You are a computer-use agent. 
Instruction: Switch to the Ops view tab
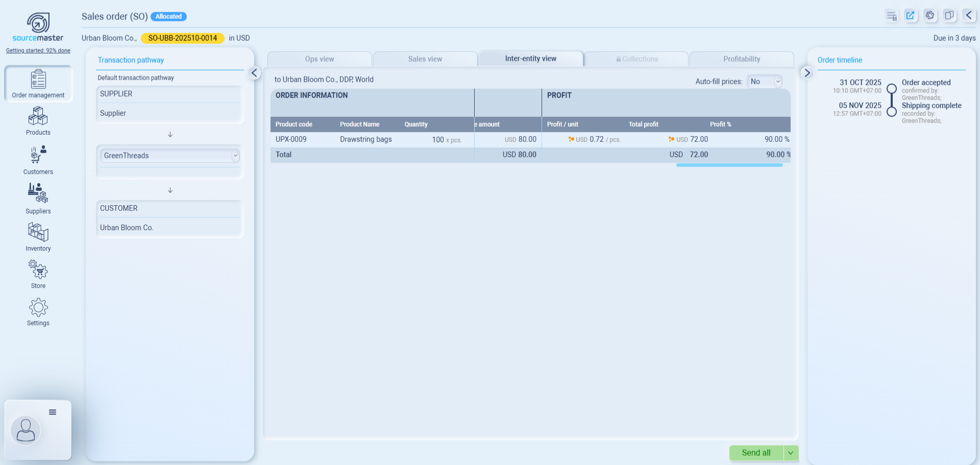coord(320,59)
